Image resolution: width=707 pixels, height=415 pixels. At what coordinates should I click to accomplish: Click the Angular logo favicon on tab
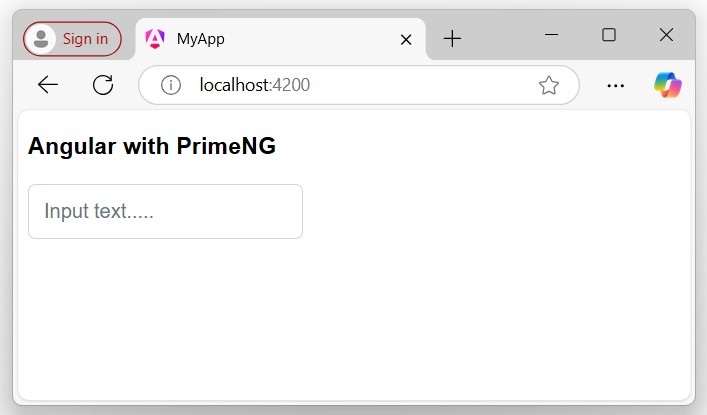point(155,39)
